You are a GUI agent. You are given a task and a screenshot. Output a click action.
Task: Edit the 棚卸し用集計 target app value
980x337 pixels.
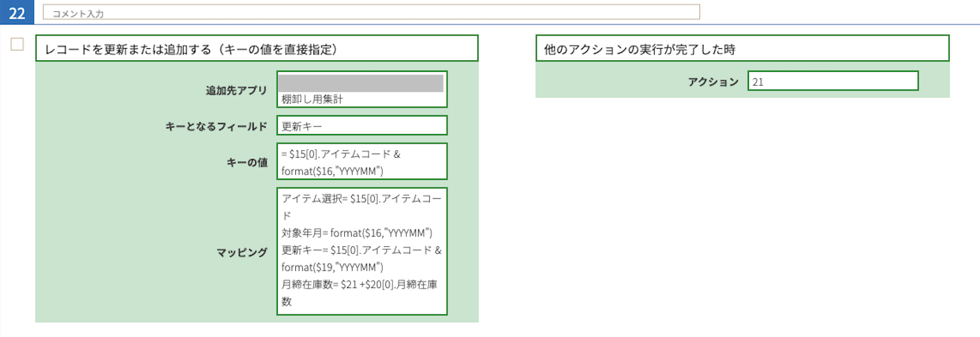[x=362, y=100]
